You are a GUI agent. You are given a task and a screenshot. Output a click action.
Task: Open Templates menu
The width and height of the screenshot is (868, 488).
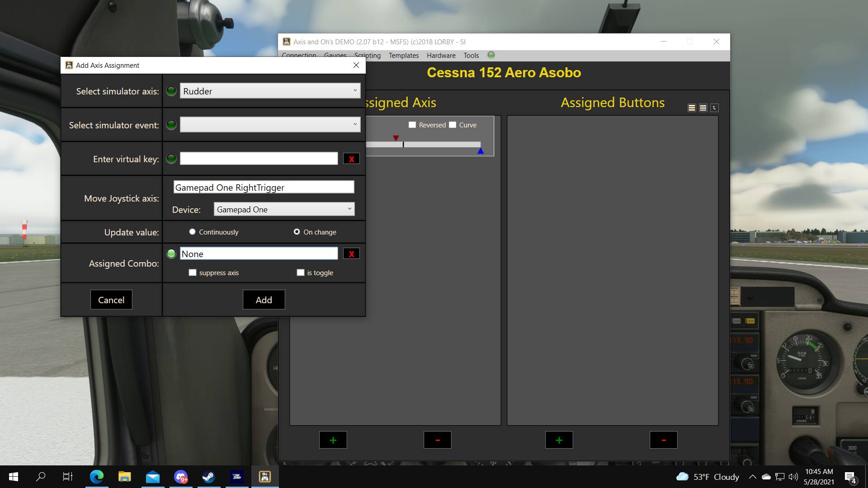tap(404, 55)
